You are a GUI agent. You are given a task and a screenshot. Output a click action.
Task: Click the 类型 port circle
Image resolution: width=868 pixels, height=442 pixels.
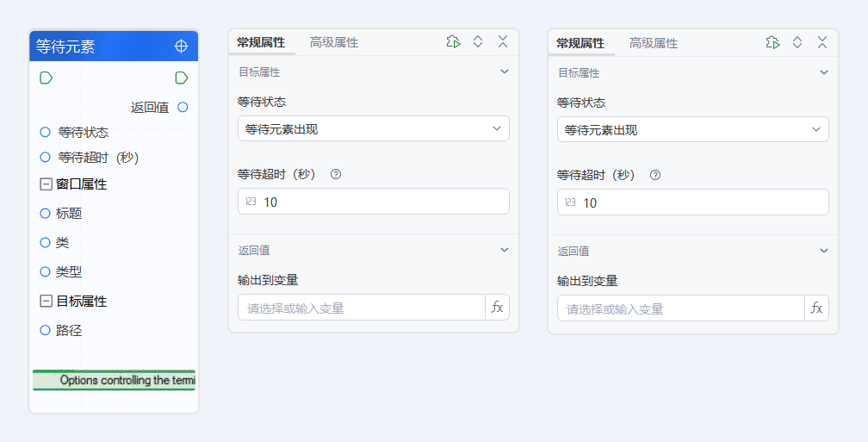[x=46, y=272]
